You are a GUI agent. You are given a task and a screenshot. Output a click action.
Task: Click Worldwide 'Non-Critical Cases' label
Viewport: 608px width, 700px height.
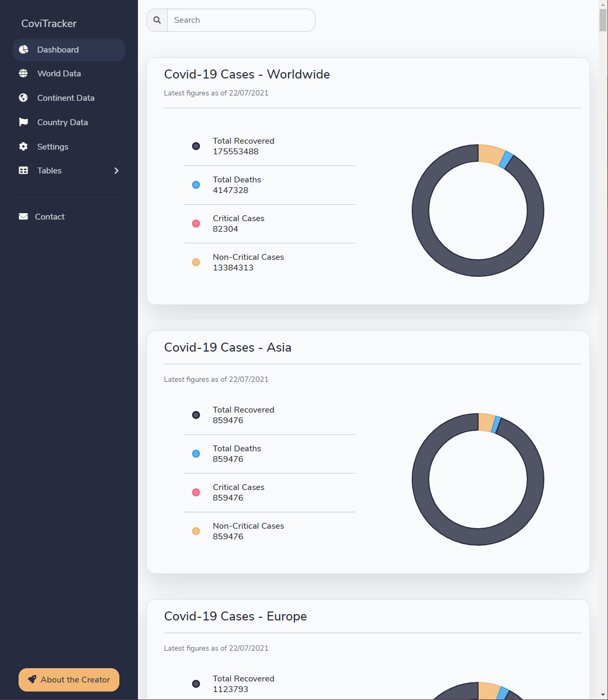(248, 257)
